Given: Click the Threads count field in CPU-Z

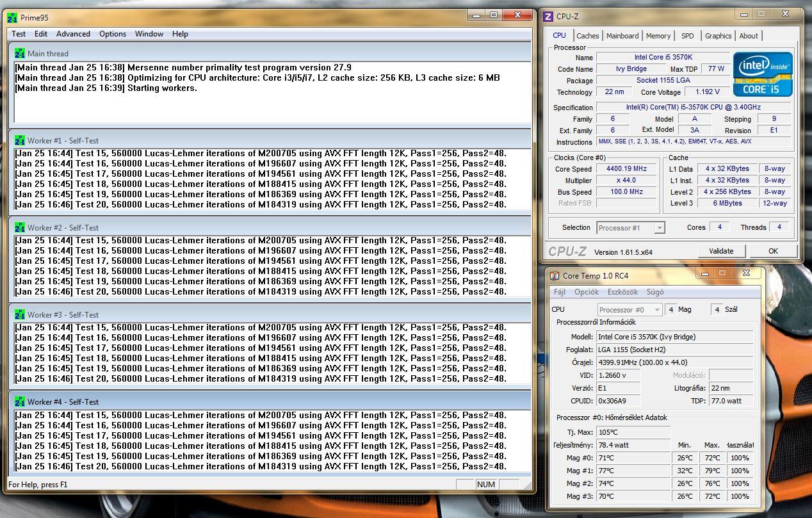Looking at the screenshot, I should [x=779, y=227].
